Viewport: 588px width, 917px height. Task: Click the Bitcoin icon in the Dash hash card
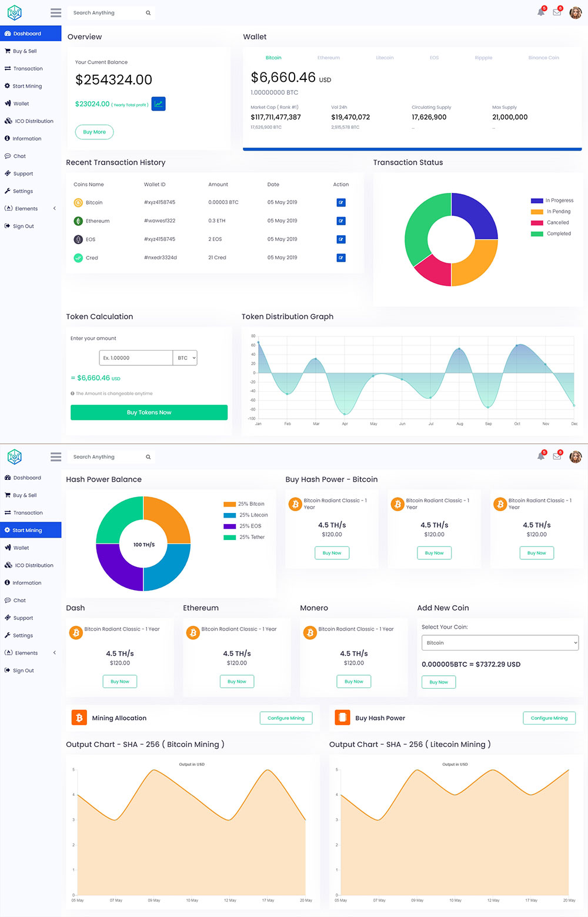click(76, 633)
